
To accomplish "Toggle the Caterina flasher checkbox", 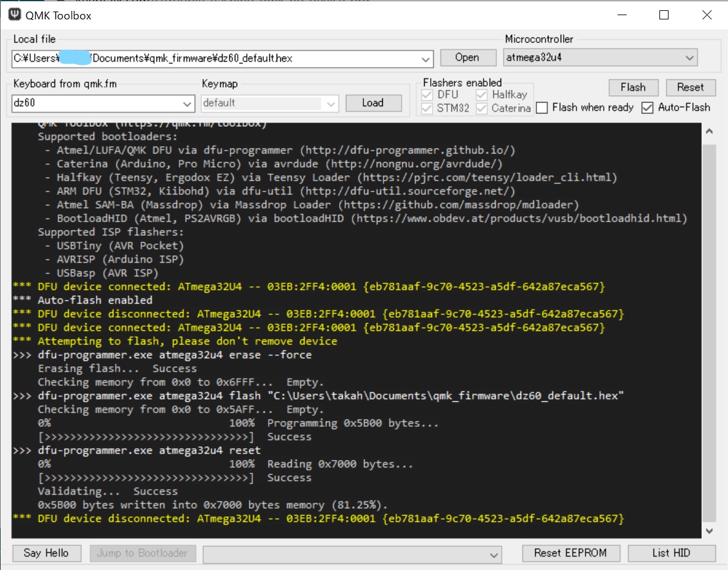I will pyautogui.click(x=482, y=109).
